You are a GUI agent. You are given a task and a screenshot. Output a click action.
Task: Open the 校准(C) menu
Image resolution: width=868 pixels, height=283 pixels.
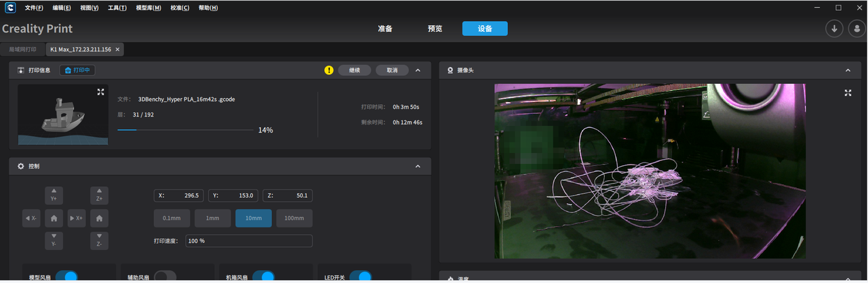tap(180, 8)
